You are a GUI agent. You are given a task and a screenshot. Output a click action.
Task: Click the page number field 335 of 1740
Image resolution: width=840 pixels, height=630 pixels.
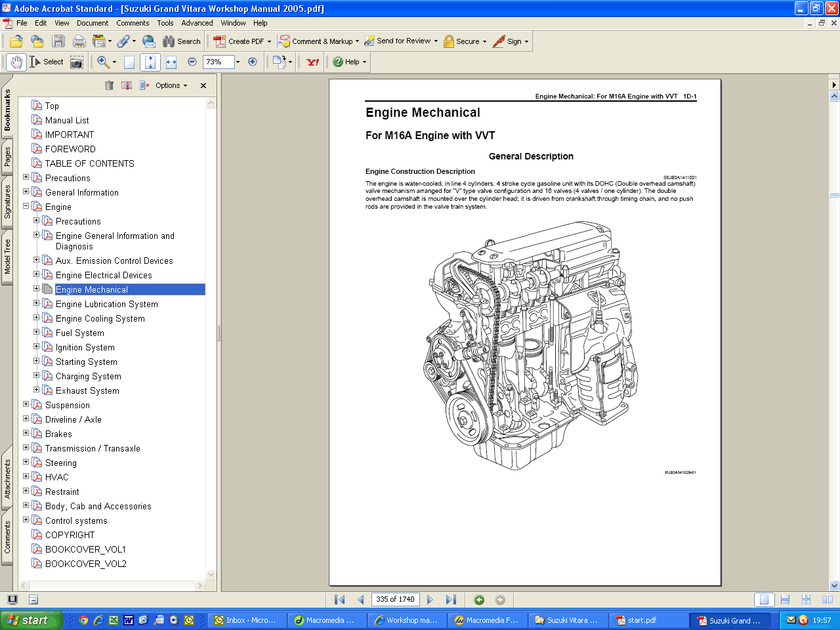[x=395, y=599]
